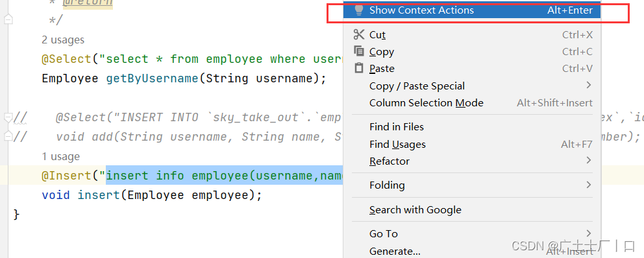Screen dimensions: 644x258
Task: Expand the arrow beside Refactor
Action: 589,160
